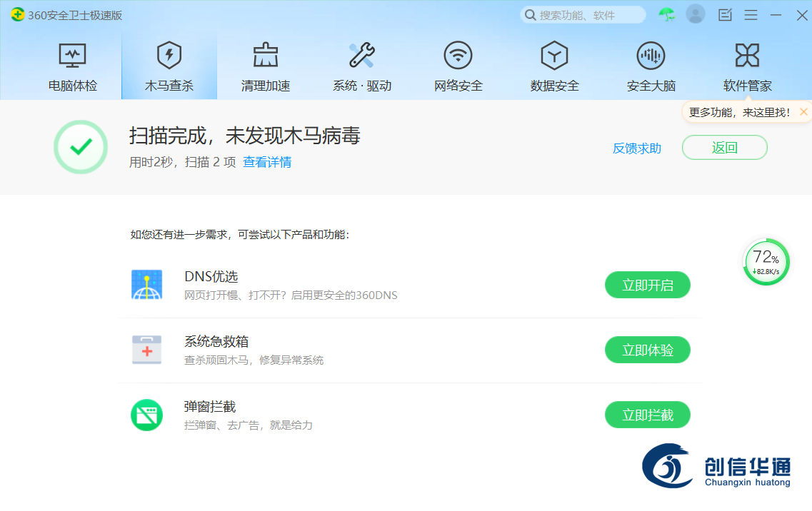Click the 360 logo icon in title bar
This screenshot has height=511, width=812.
coord(18,14)
